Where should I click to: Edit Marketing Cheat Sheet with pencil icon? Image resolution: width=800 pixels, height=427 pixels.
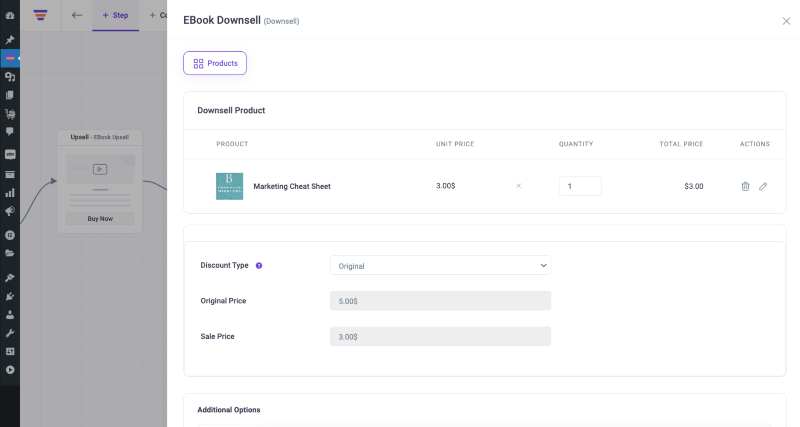point(763,186)
